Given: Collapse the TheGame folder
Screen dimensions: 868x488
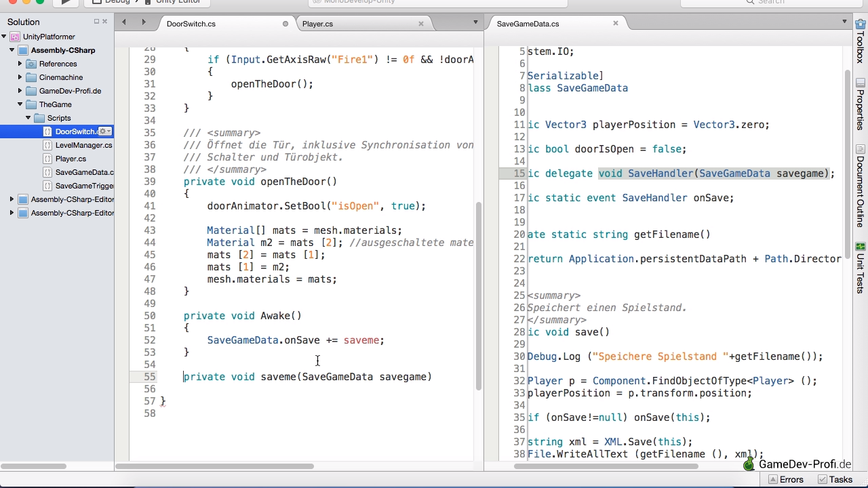Looking at the screenshot, I should (20, 104).
